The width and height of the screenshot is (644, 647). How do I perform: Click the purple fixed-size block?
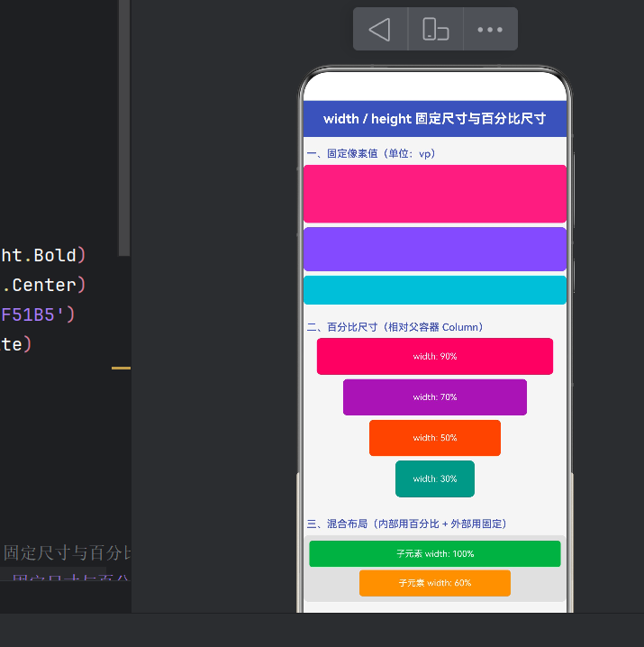point(435,249)
